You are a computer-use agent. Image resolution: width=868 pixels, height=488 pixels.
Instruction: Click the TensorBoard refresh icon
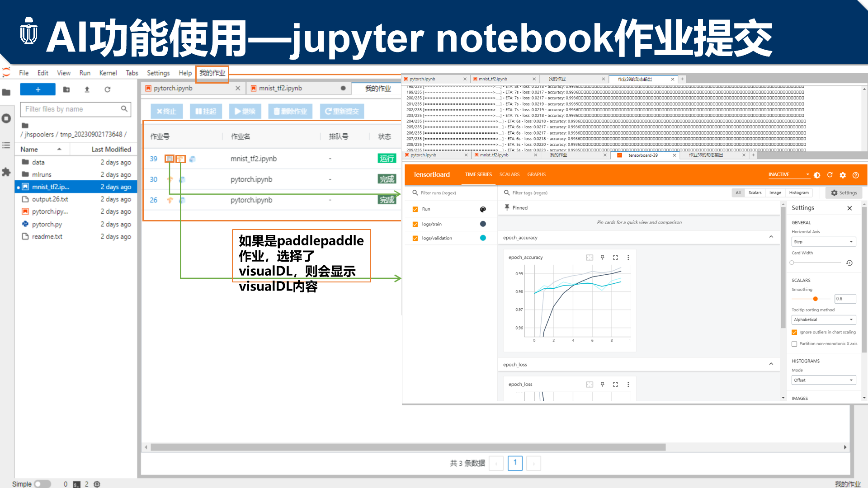click(x=830, y=174)
